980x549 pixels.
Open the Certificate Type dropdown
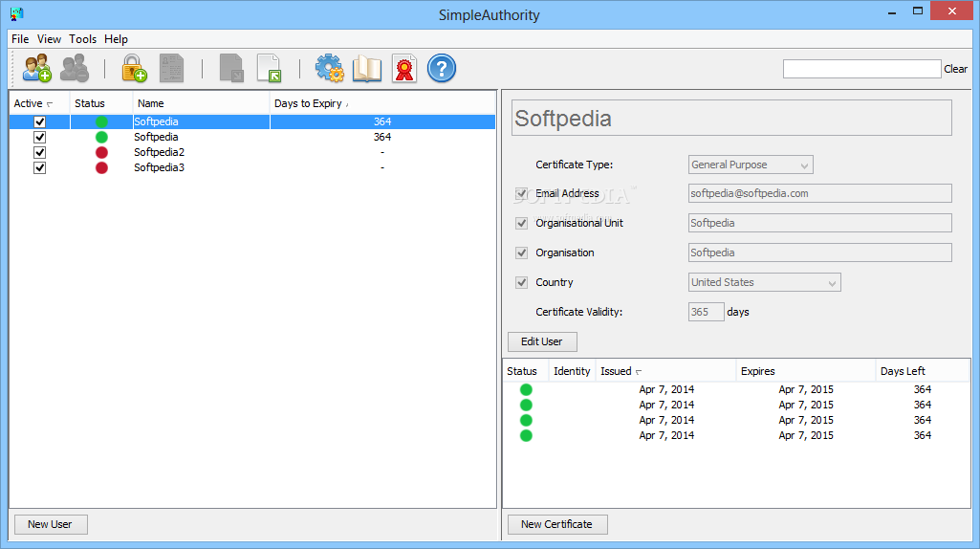pos(751,165)
